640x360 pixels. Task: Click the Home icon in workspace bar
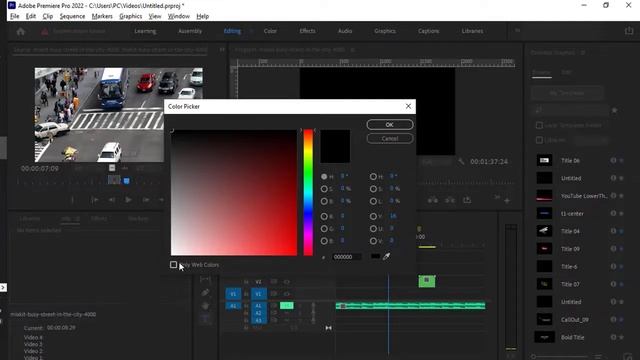pos(21,31)
